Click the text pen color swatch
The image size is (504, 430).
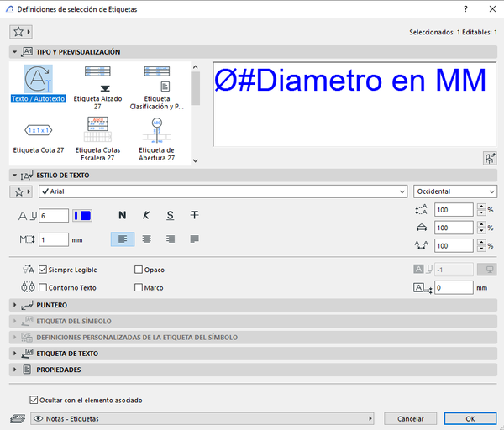click(x=82, y=215)
